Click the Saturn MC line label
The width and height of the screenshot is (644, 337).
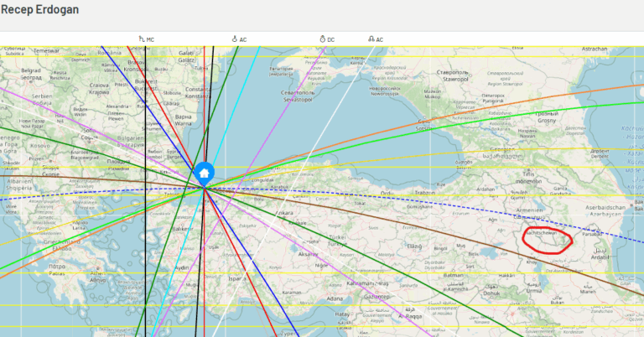point(147,39)
